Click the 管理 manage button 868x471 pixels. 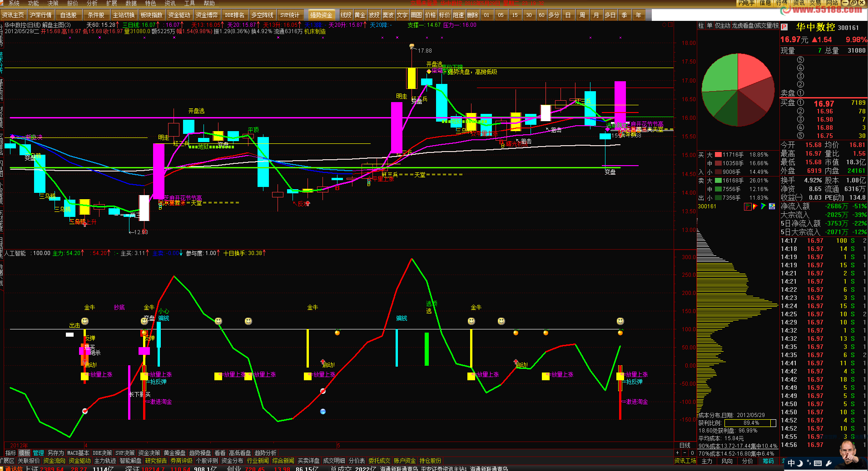click(39, 453)
